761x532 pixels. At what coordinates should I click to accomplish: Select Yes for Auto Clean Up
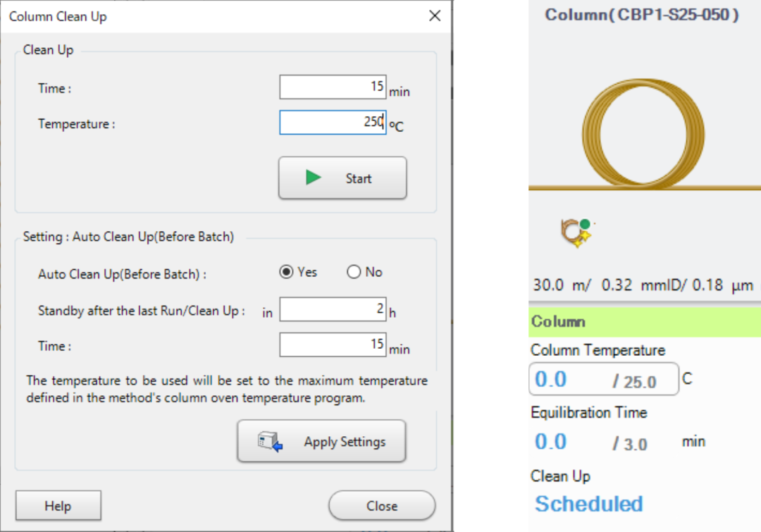pyautogui.click(x=286, y=273)
